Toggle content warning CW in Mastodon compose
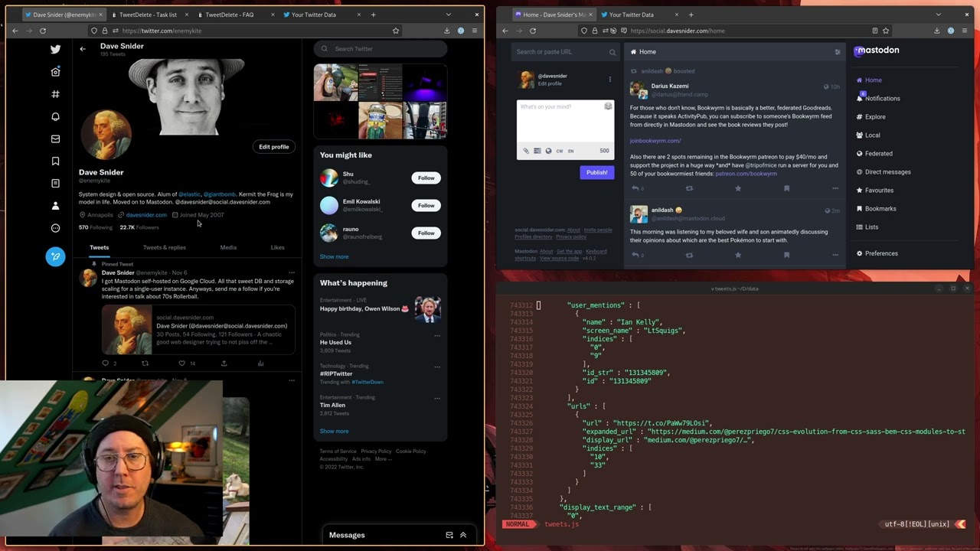Screen dimensions: 980x551 click(559, 151)
